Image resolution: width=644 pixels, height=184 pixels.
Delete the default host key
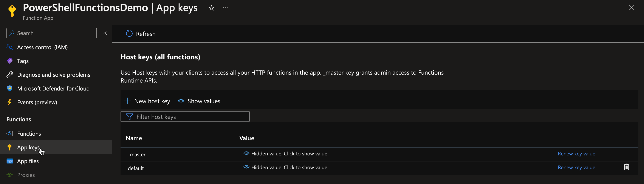pos(626,167)
